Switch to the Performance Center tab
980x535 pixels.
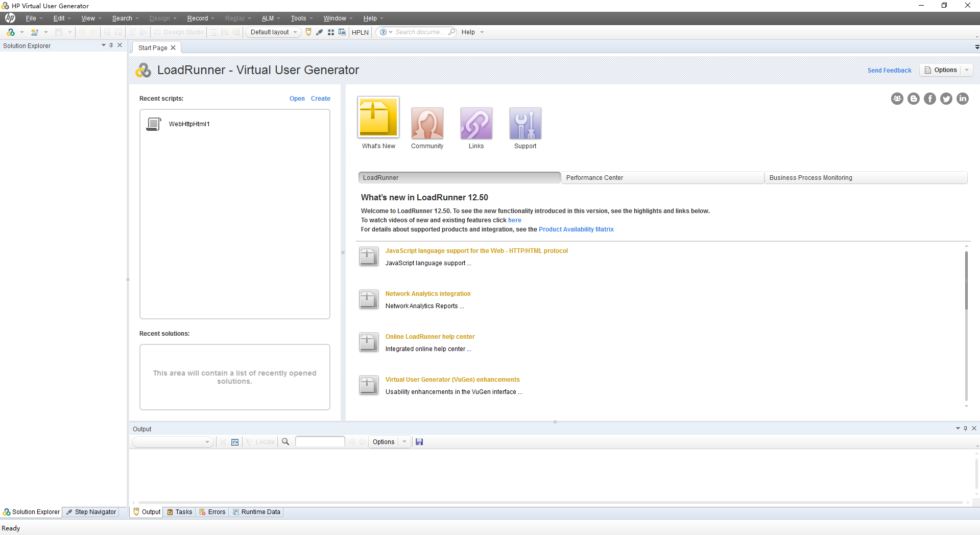(x=662, y=178)
